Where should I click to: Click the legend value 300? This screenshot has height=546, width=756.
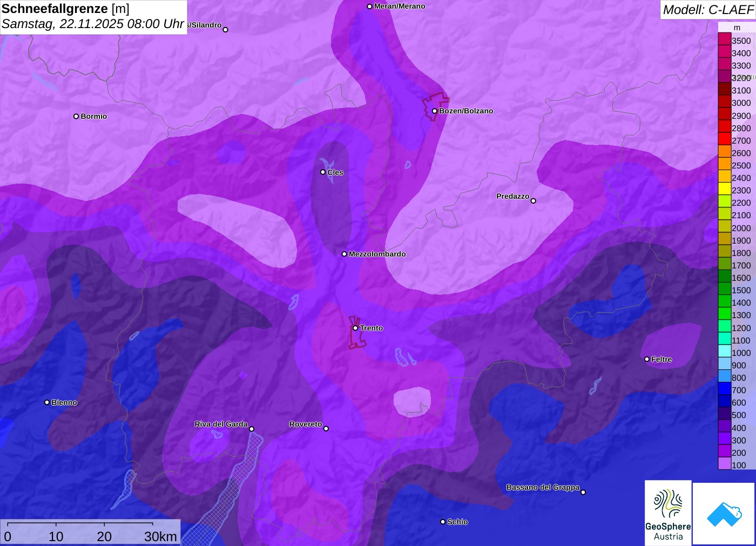click(x=739, y=440)
